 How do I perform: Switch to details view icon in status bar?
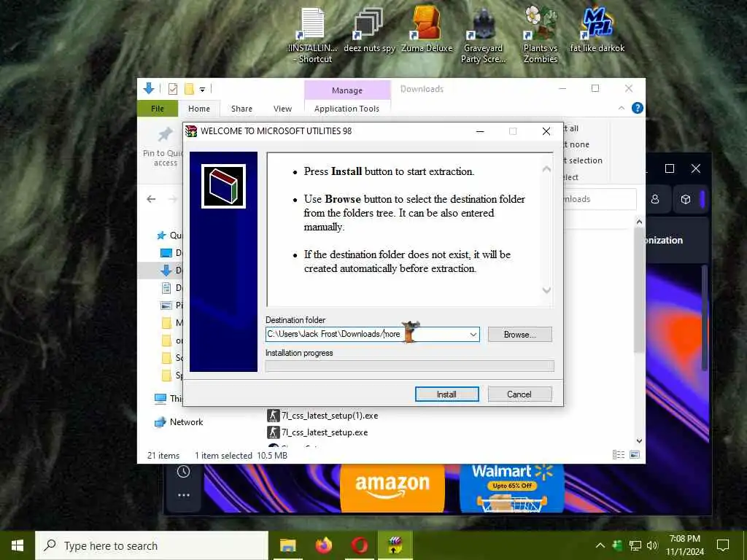(619, 455)
